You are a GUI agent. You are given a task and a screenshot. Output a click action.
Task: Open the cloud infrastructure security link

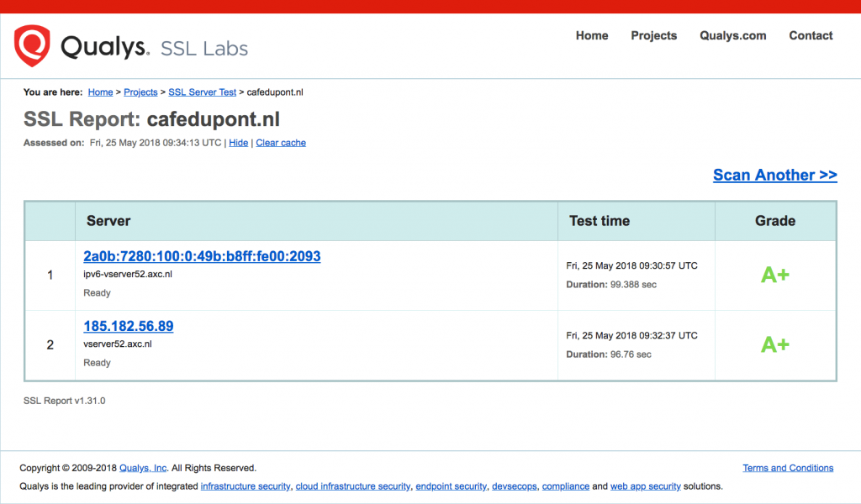(x=352, y=486)
